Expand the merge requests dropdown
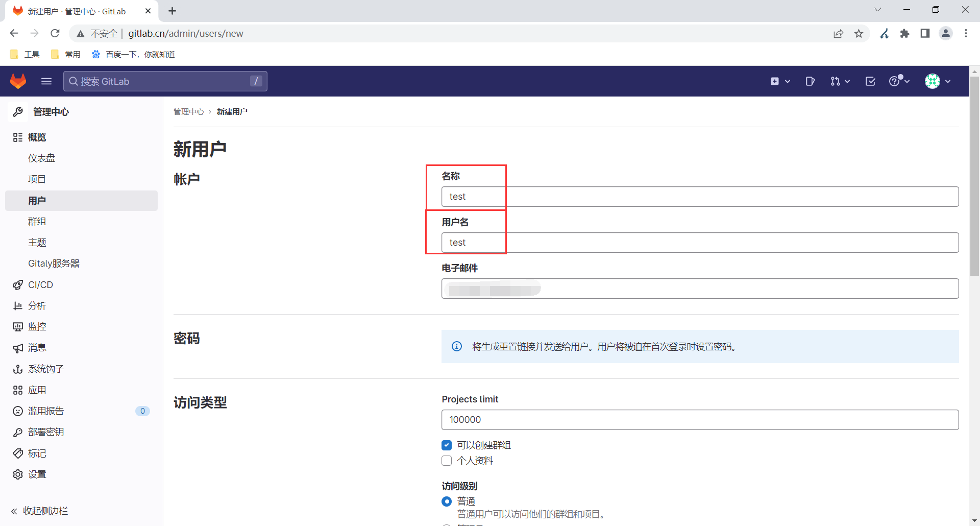Image resolution: width=980 pixels, height=526 pixels. click(x=840, y=81)
